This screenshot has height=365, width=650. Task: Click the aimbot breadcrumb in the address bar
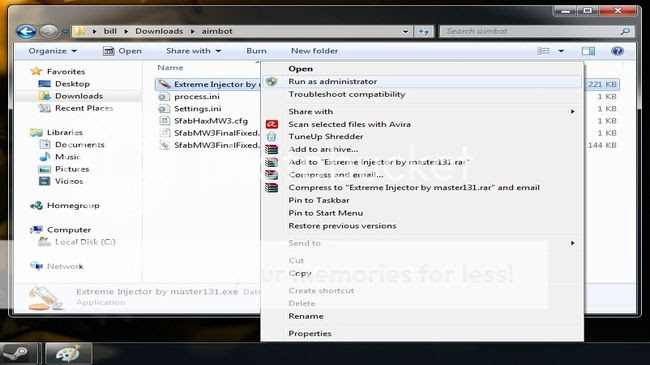tap(217, 32)
